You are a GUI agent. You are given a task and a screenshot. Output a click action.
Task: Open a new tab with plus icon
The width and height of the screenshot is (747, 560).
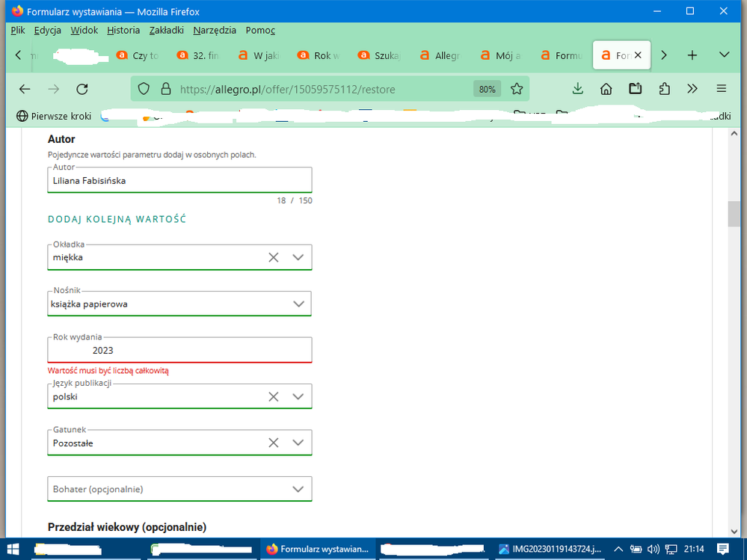692,55
